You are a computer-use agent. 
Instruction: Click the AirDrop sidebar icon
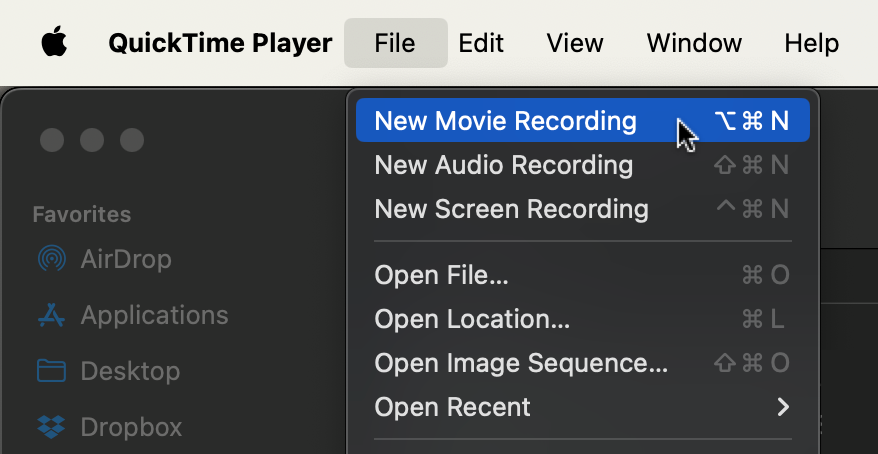[x=52, y=259]
